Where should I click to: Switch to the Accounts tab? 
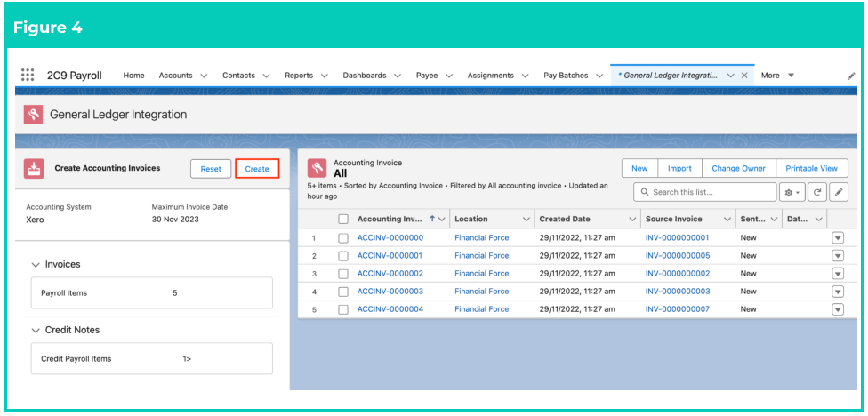click(x=175, y=76)
